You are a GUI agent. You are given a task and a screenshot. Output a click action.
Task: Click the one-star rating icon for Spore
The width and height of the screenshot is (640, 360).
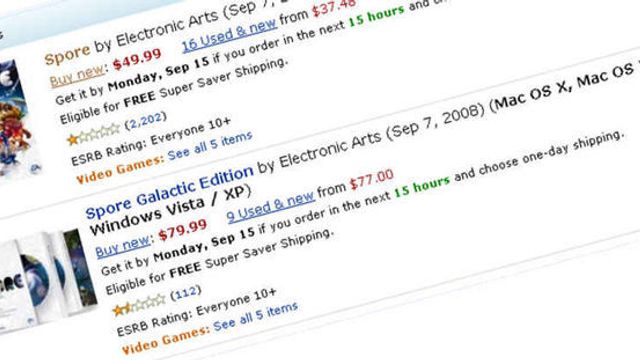click(93, 134)
